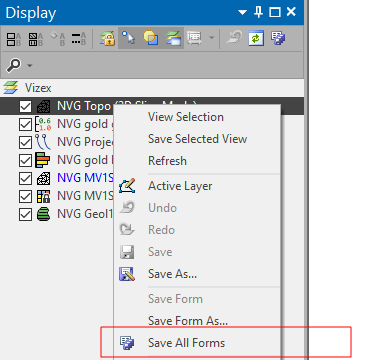Viewport: 377px width, 360px height.
Task: Click the green refresh arrows icon
Action: pos(256,38)
